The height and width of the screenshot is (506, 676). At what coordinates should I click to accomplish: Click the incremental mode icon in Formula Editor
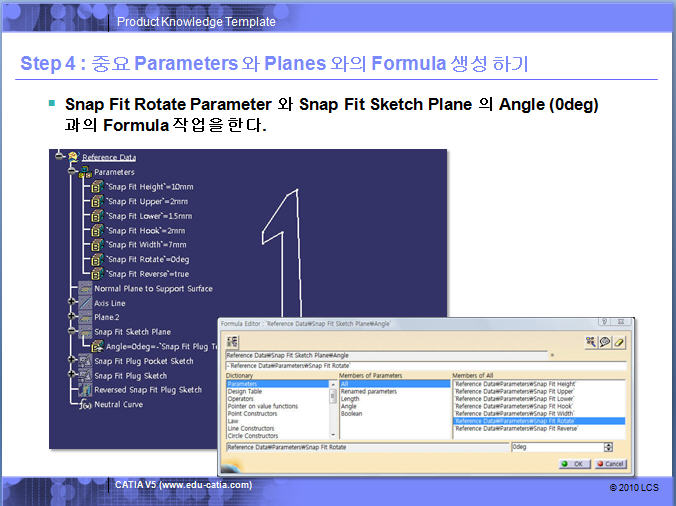click(x=233, y=341)
